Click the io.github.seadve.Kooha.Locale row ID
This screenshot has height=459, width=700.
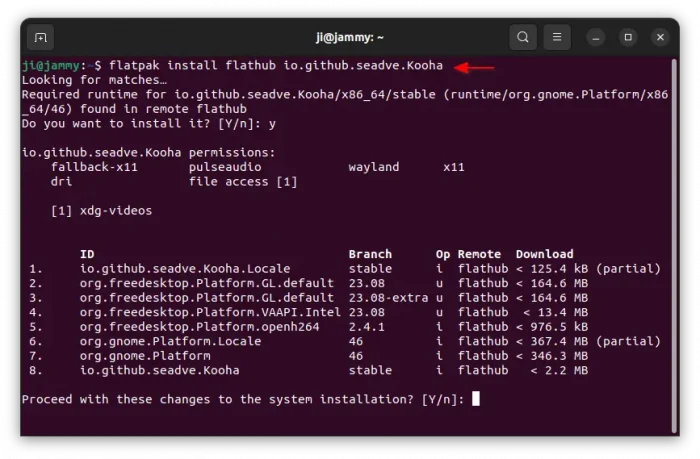click(184, 269)
